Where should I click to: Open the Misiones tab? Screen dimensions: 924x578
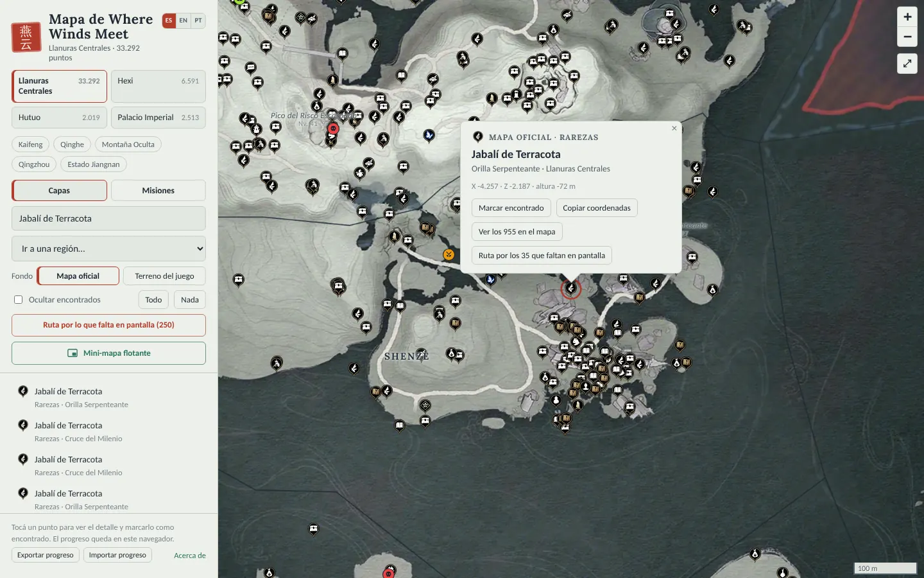point(158,191)
